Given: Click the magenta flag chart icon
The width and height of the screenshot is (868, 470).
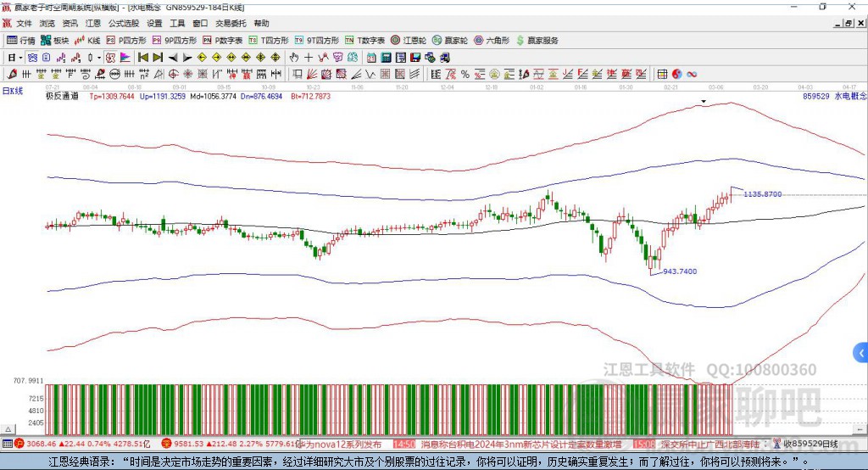Looking at the screenshot, I should (125, 58).
